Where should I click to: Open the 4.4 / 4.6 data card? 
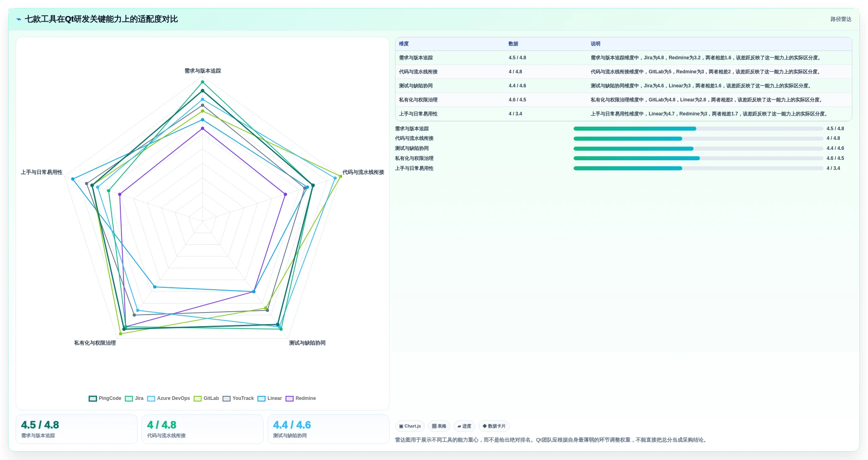point(329,429)
